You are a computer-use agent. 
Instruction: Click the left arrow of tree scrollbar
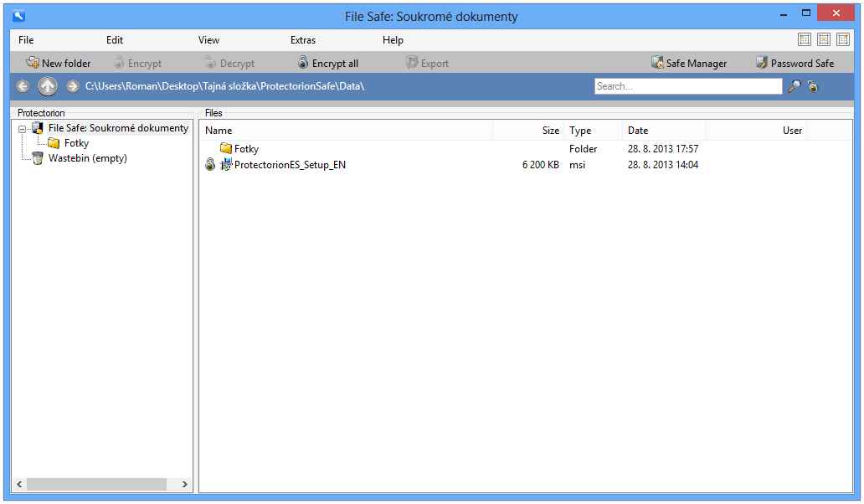(x=19, y=484)
